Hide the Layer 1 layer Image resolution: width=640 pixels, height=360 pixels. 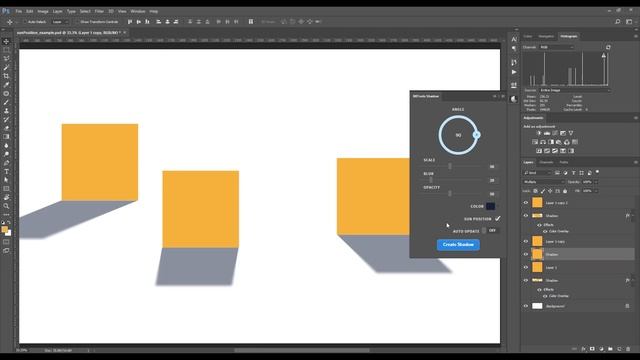click(526, 268)
